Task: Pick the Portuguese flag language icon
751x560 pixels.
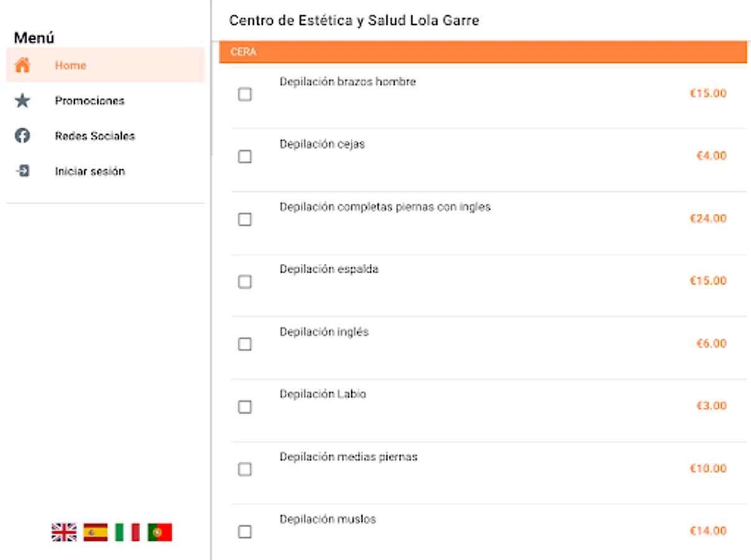Action: 159,532
